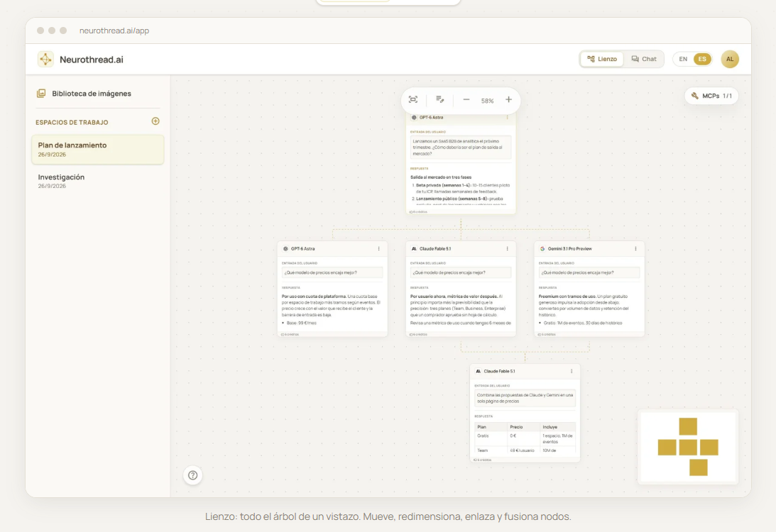This screenshot has width=776, height=532.
Task: Zoom in the canvas with the plus icon
Action: click(509, 100)
